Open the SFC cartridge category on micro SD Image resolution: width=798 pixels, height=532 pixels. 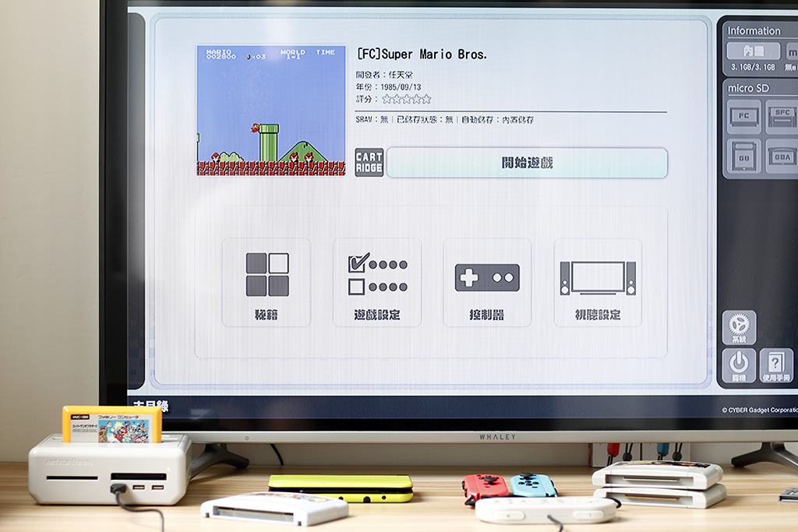pyautogui.click(x=782, y=117)
